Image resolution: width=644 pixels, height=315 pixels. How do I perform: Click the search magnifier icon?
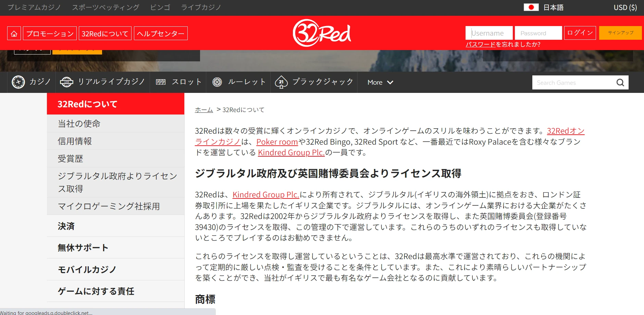click(620, 83)
